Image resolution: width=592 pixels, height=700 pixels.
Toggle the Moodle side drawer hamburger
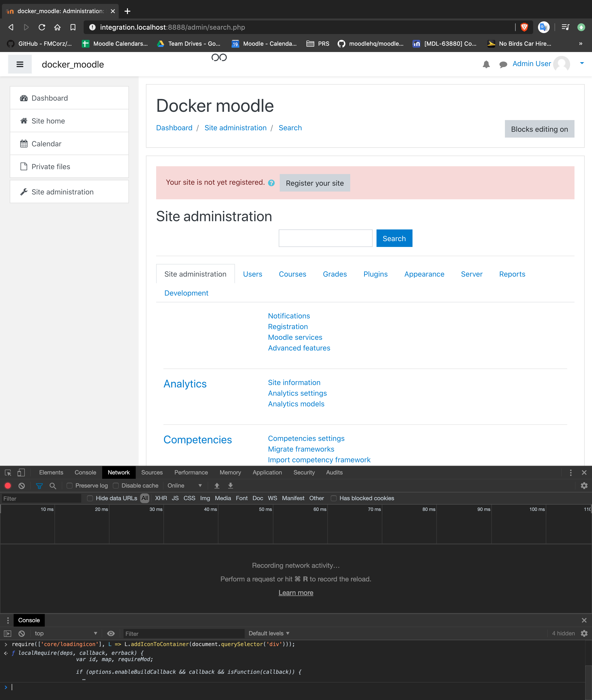(x=20, y=64)
